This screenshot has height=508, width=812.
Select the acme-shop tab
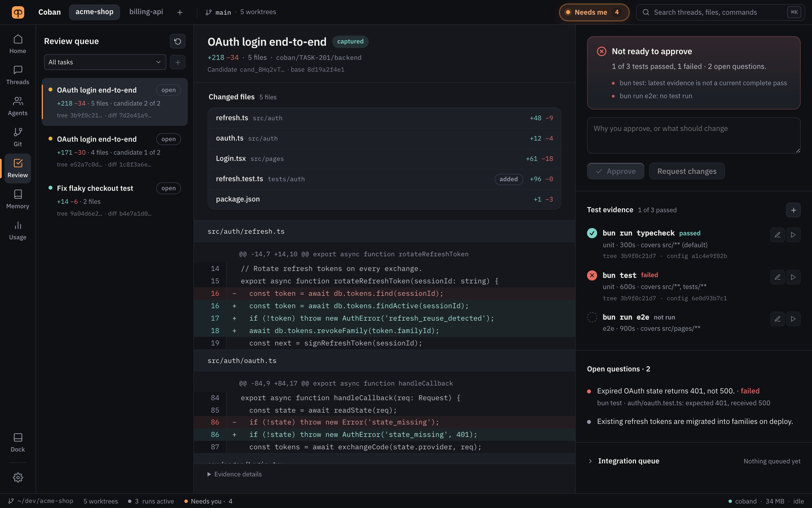(94, 12)
